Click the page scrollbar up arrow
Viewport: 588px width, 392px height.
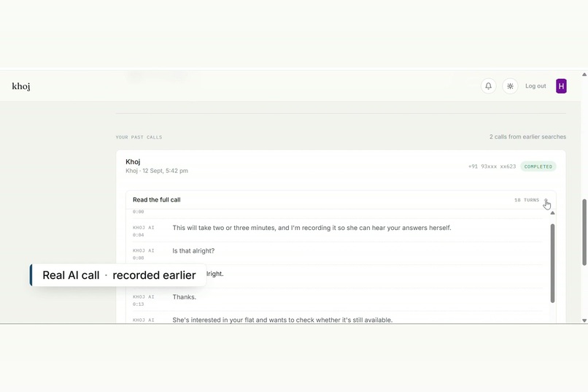[x=584, y=74]
